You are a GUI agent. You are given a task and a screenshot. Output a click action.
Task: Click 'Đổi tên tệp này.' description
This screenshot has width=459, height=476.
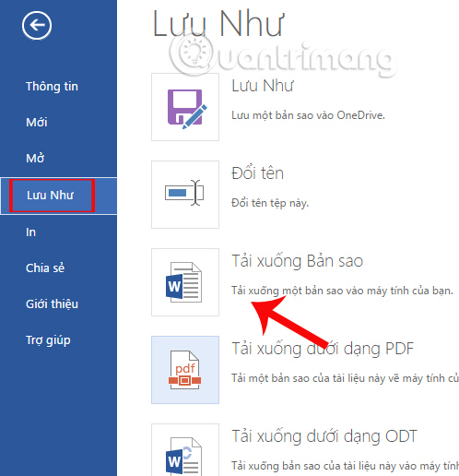(x=270, y=203)
